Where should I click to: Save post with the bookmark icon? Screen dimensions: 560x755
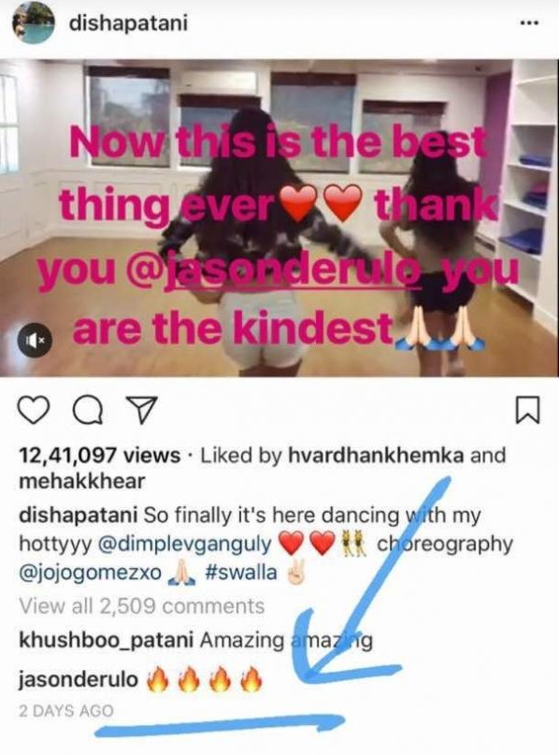(528, 410)
